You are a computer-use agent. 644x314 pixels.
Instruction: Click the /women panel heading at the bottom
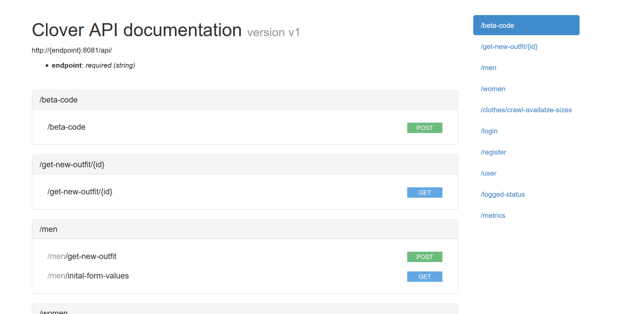pos(54,311)
